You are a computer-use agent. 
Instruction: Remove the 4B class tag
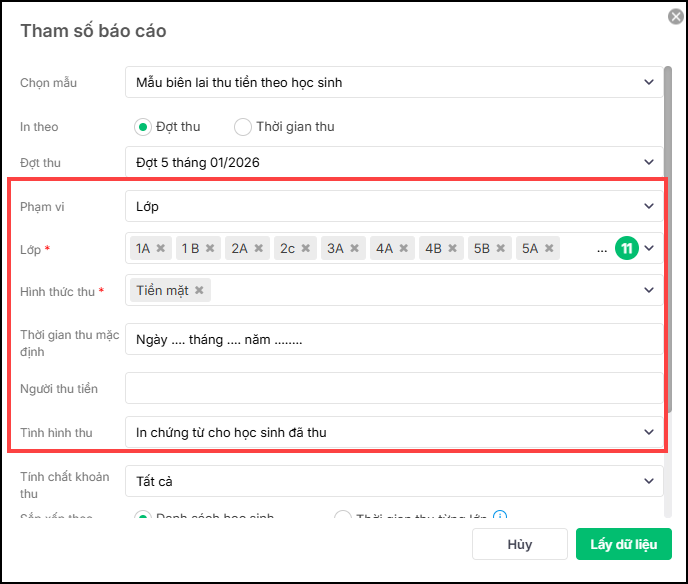point(452,248)
